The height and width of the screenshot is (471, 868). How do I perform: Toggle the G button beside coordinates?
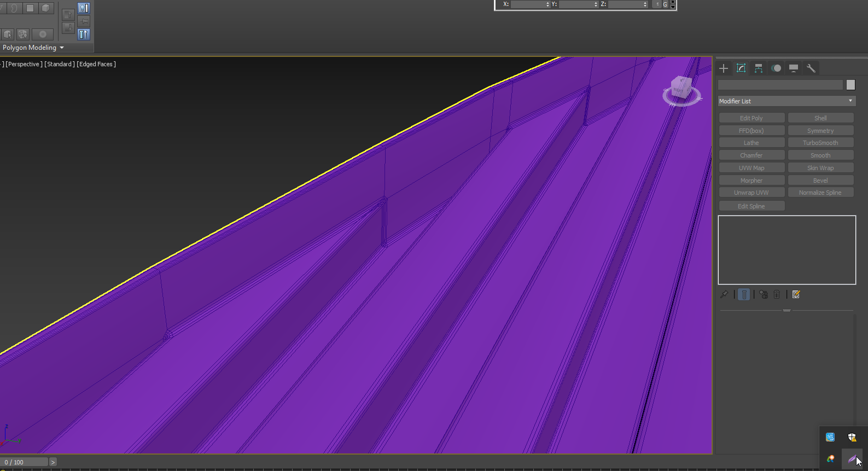pyautogui.click(x=665, y=4)
